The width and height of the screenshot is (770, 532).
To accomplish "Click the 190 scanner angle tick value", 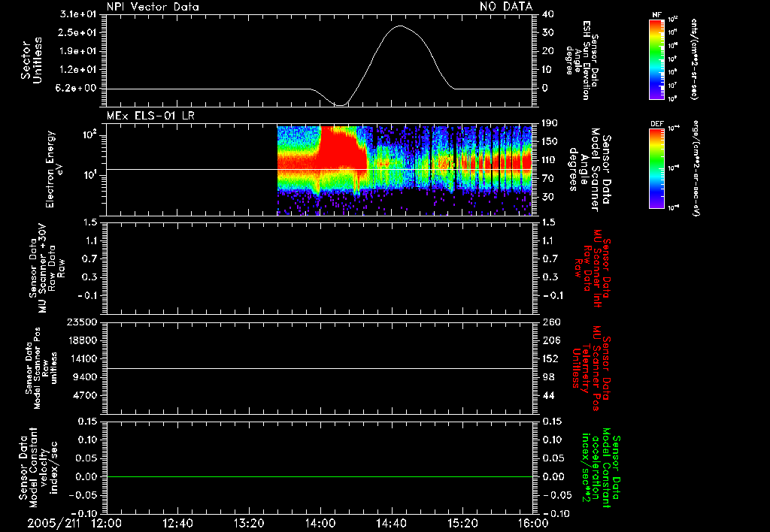I will coord(550,123).
